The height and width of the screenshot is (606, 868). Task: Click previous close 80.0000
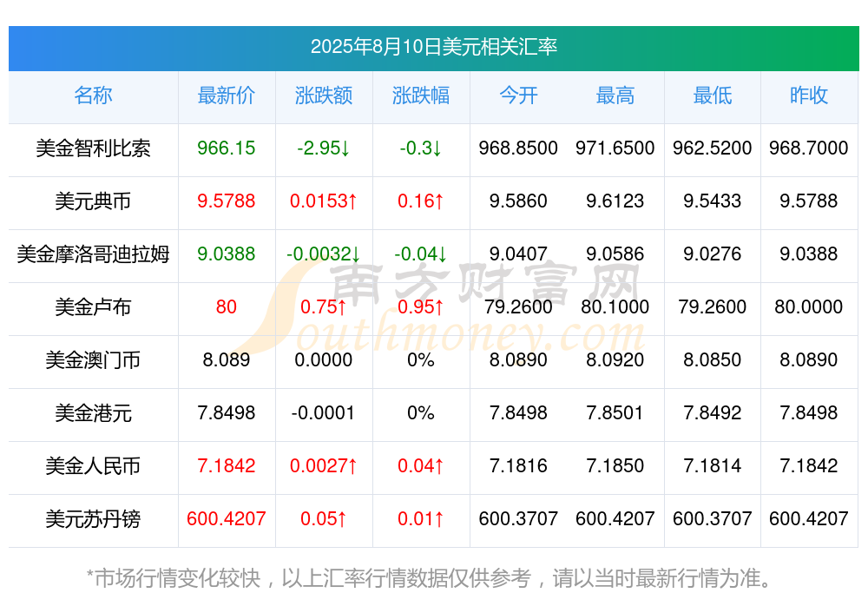[x=809, y=306]
